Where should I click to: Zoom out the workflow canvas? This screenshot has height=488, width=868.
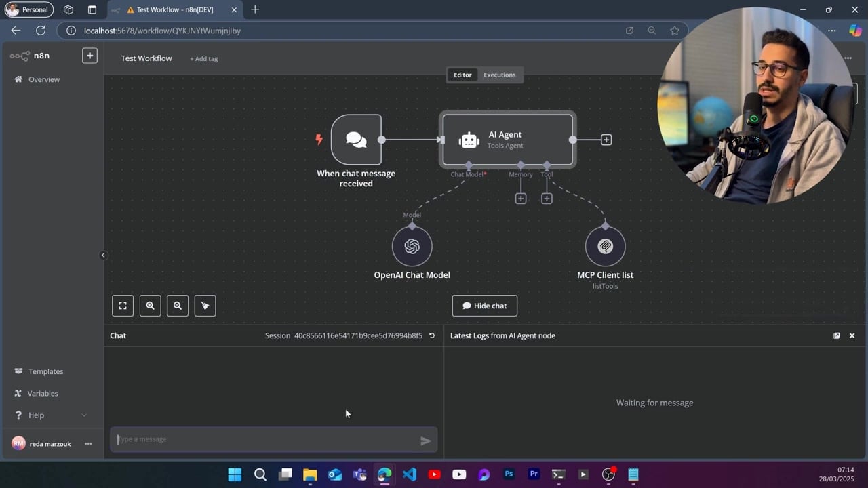(178, 306)
